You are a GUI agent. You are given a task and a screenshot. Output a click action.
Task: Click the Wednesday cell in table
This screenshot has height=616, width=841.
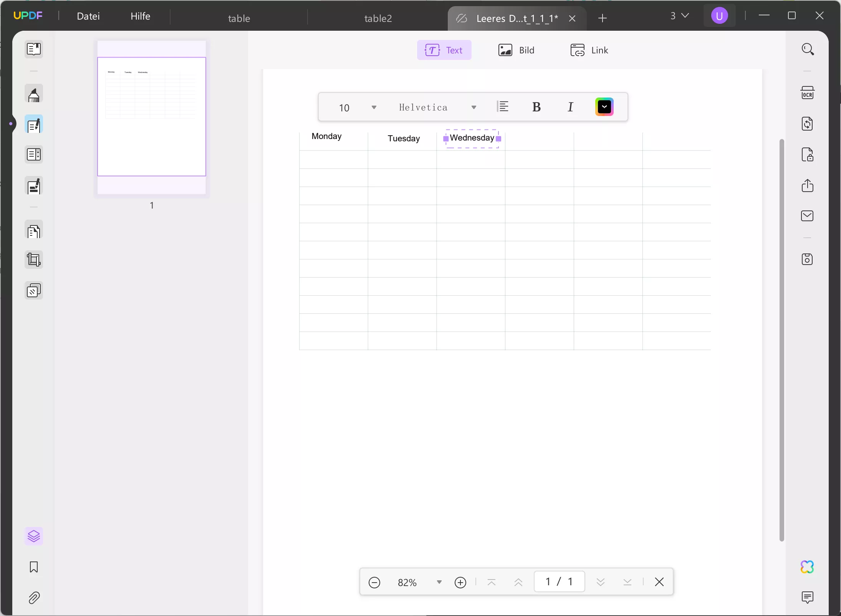[472, 138]
